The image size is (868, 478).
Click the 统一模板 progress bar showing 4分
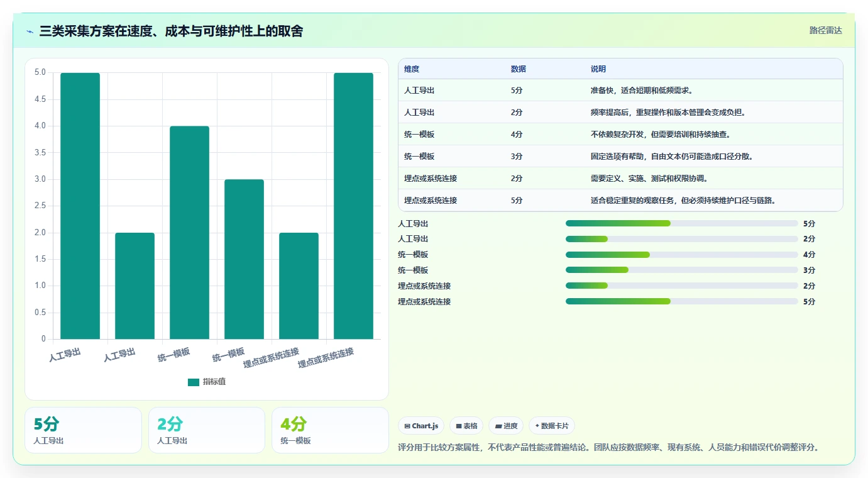click(x=681, y=255)
